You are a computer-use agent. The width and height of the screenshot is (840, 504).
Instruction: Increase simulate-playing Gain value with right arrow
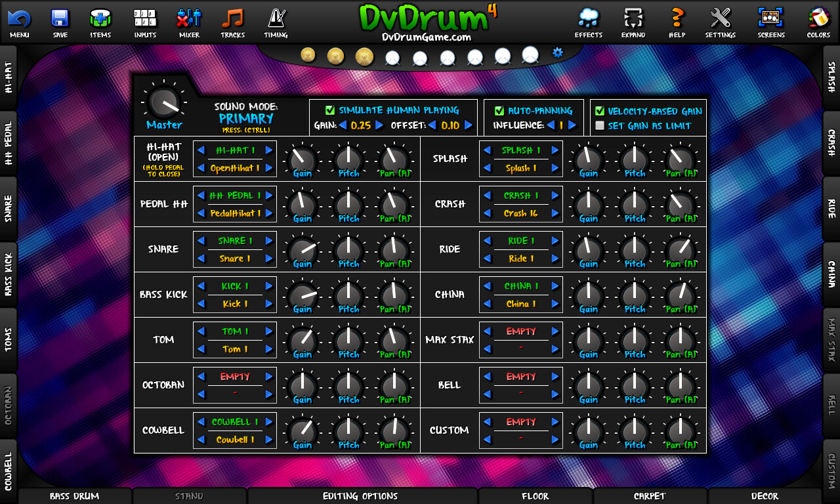coord(379,125)
